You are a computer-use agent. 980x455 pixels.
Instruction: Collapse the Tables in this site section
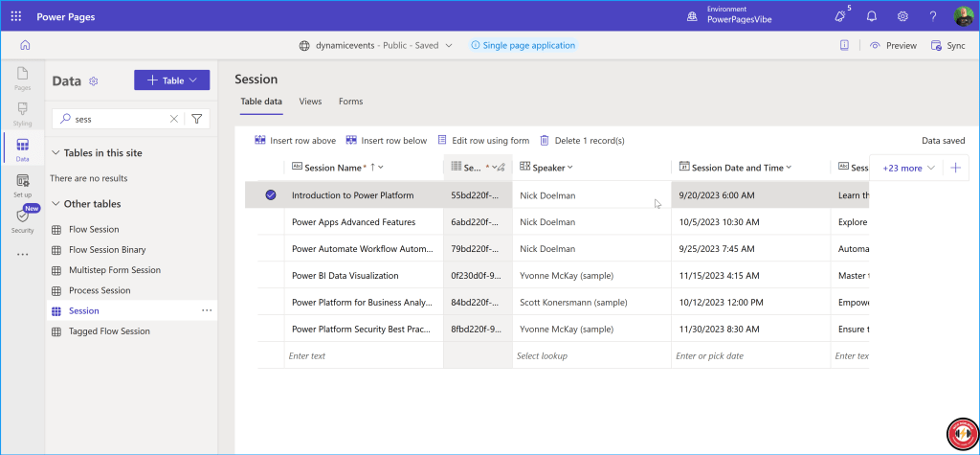click(56, 153)
